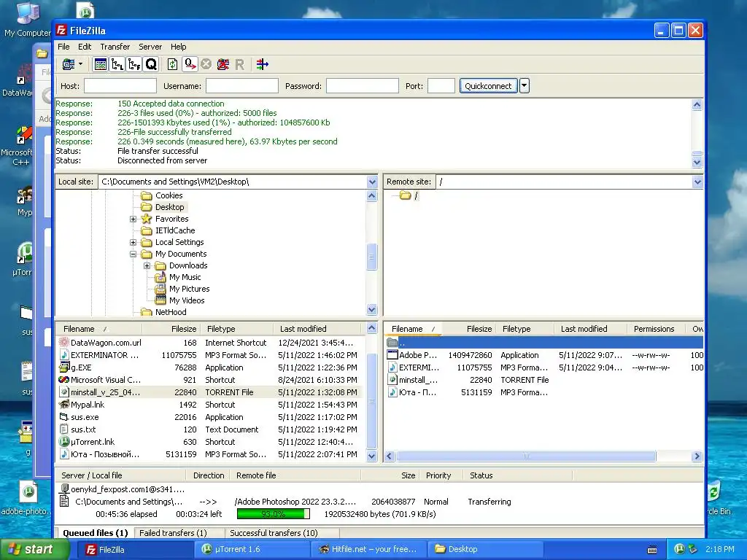
Task: Click in the Password input field
Action: pyautogui.click(x=362, y=86)
